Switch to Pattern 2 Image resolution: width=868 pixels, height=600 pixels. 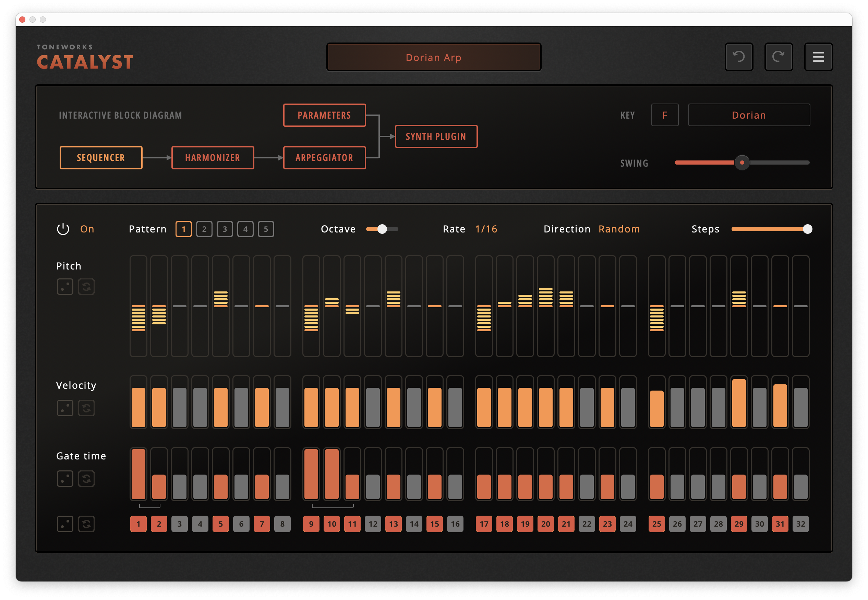204,229
